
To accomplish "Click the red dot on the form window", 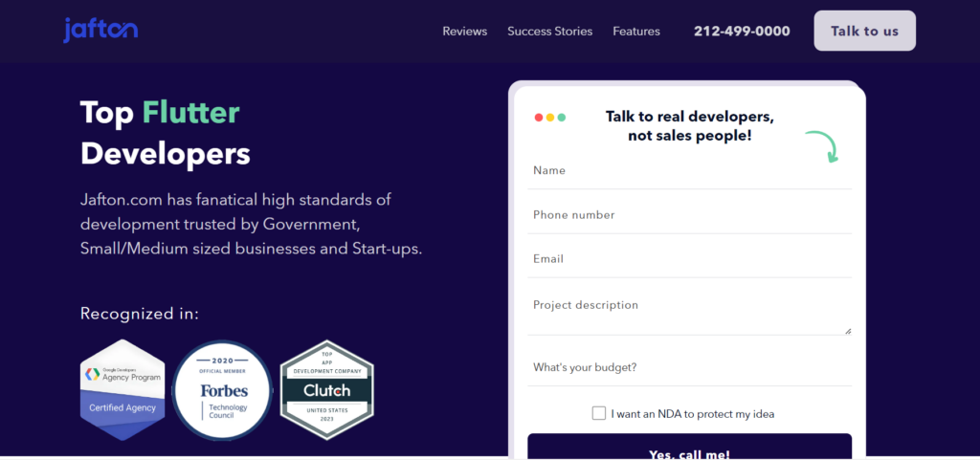I will tap(539, 118).
